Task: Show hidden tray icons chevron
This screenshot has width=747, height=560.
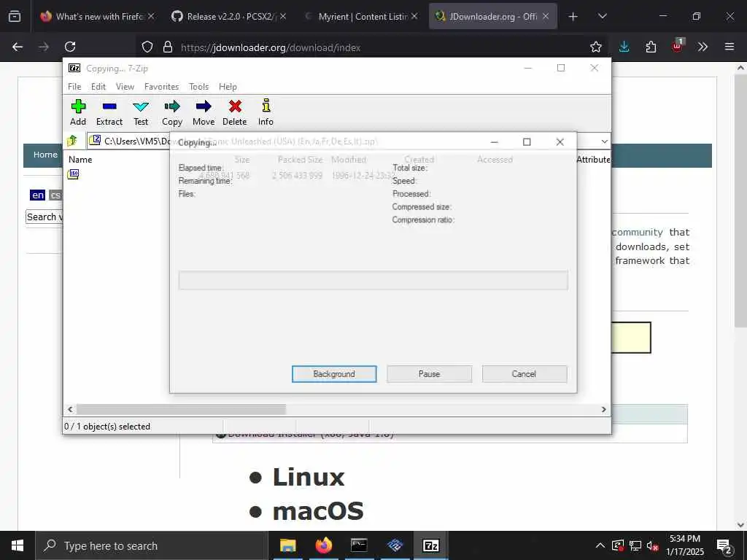Action: coord(600,545)
